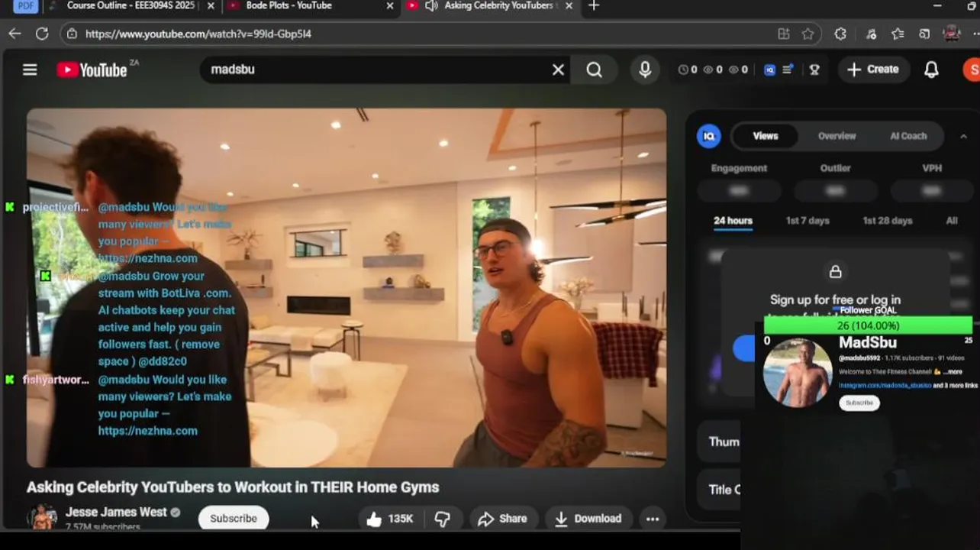980x550 pixels.
Task: Add this page to favorites star
Action: (x=808, y=34)
